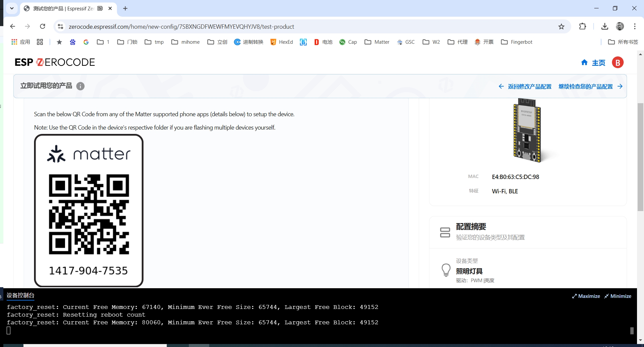Click the page vertical scrollbar thumb
The image size is (644, 347).
point(640,157)
